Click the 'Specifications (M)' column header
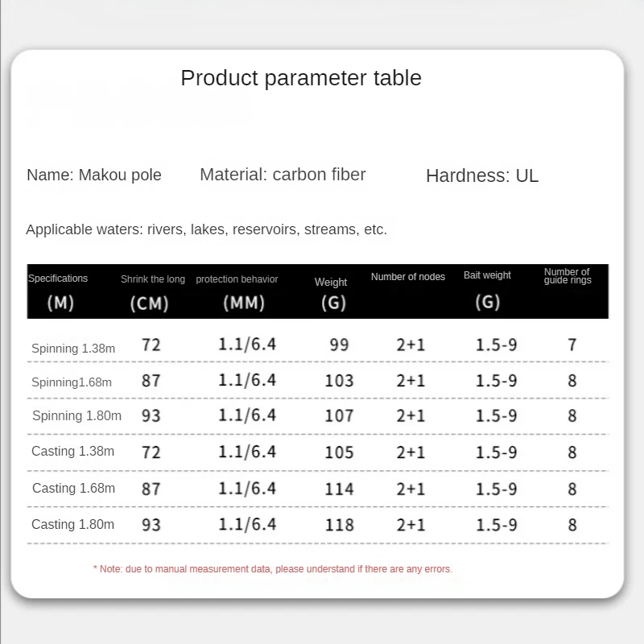The height and width of the screenshot is (644, 644). point(59,291)
